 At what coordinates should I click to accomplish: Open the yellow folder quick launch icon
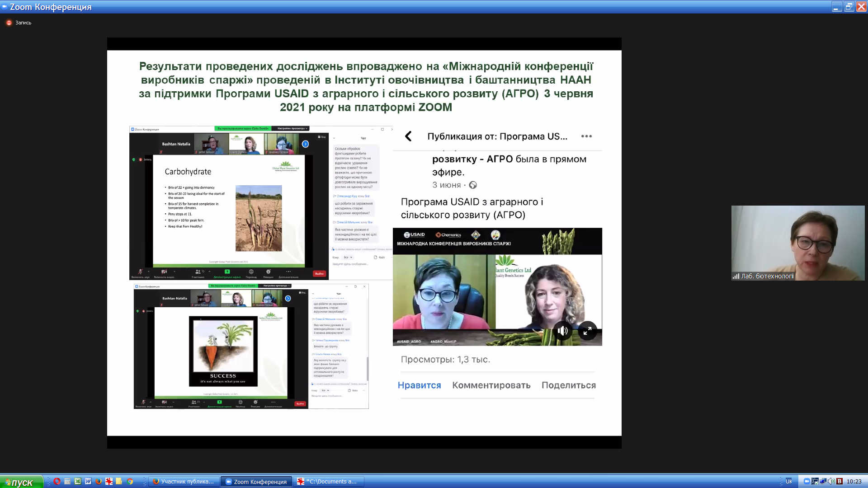click(x=119, y=481)
